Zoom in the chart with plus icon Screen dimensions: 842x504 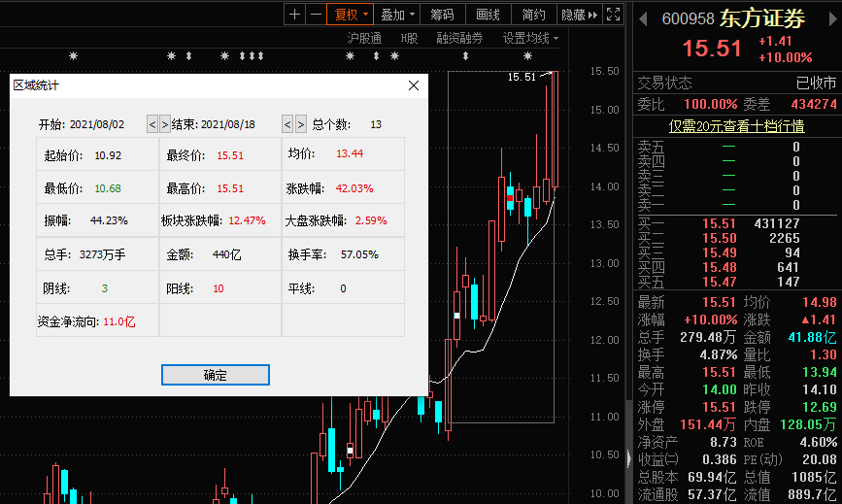295,15
